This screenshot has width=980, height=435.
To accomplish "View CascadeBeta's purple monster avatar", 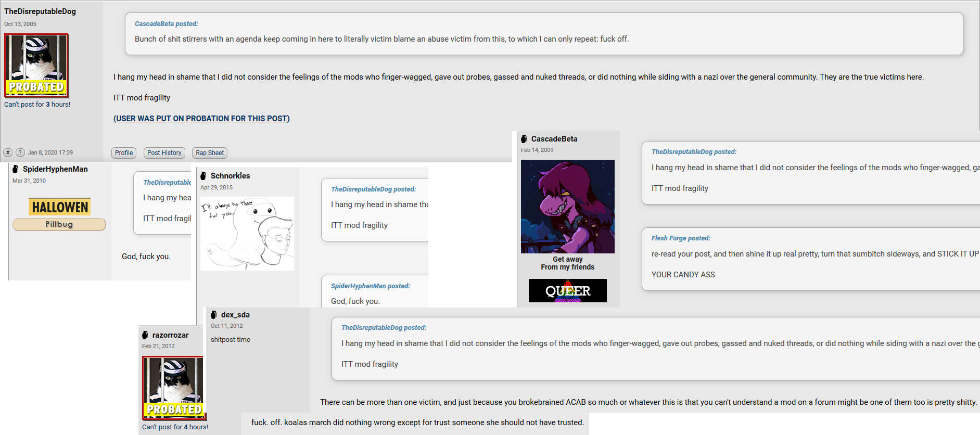I will [568, 207].
